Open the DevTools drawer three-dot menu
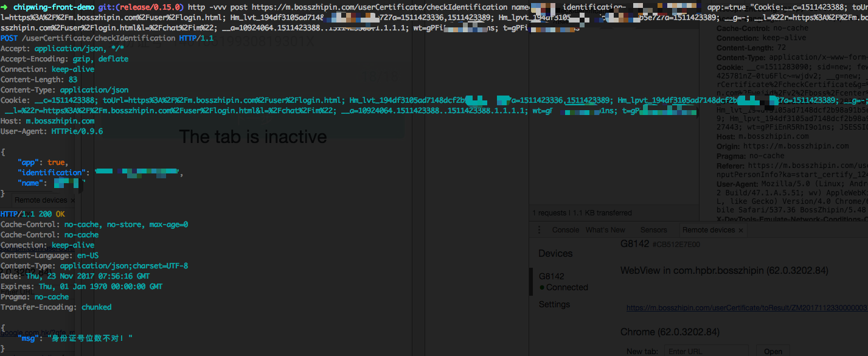 (x=539, y=230)
